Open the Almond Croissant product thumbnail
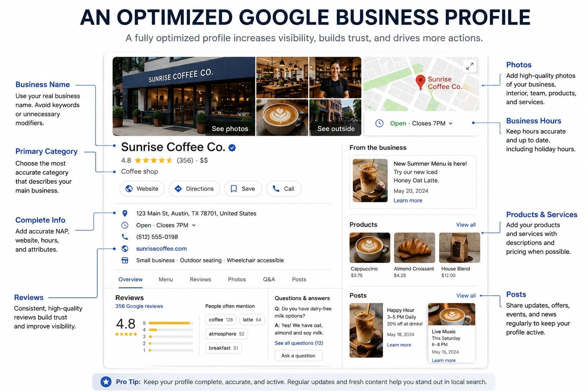The width and height of the screenshot is (588, 392). [415, 247]
